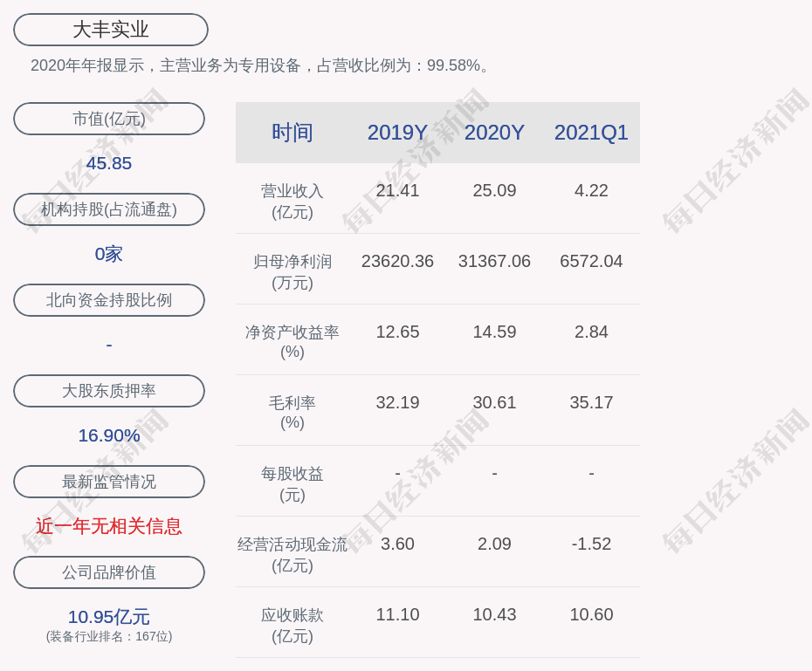Viewport: 812px width, 671px height.
Task: Click net profit value 23620.36
Action: (x=397, y=261)
